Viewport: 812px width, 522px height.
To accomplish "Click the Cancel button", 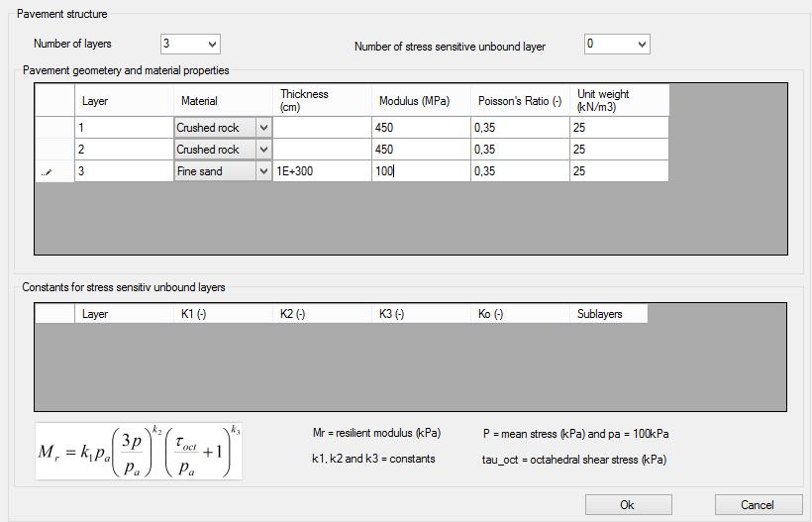I will [758, 505].
